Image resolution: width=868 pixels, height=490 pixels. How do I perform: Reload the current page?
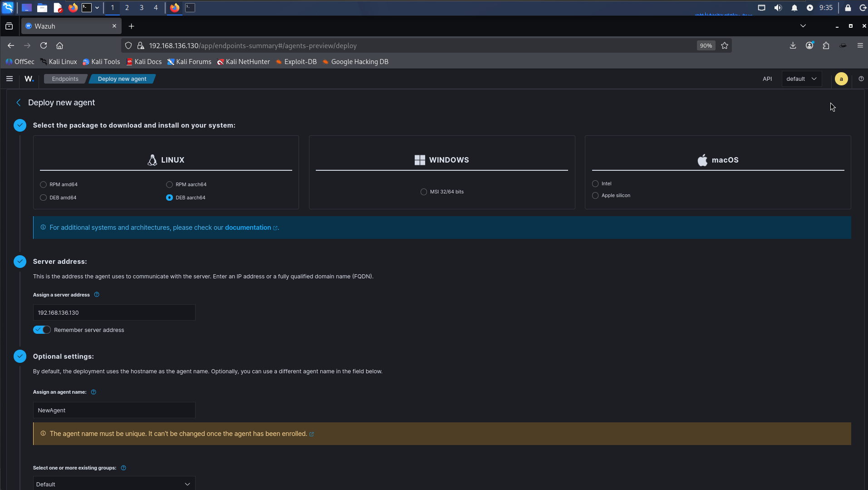point(44,45)
